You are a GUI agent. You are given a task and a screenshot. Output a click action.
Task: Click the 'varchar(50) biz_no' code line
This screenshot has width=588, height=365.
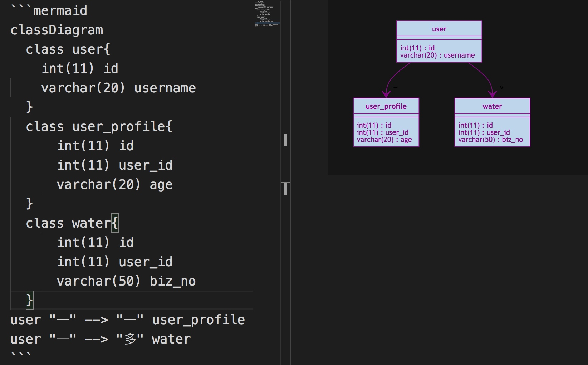[126, 281]
